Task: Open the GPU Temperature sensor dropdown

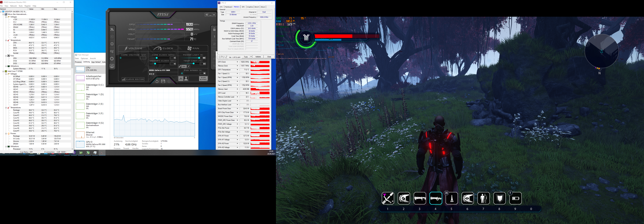Action: 237,70
